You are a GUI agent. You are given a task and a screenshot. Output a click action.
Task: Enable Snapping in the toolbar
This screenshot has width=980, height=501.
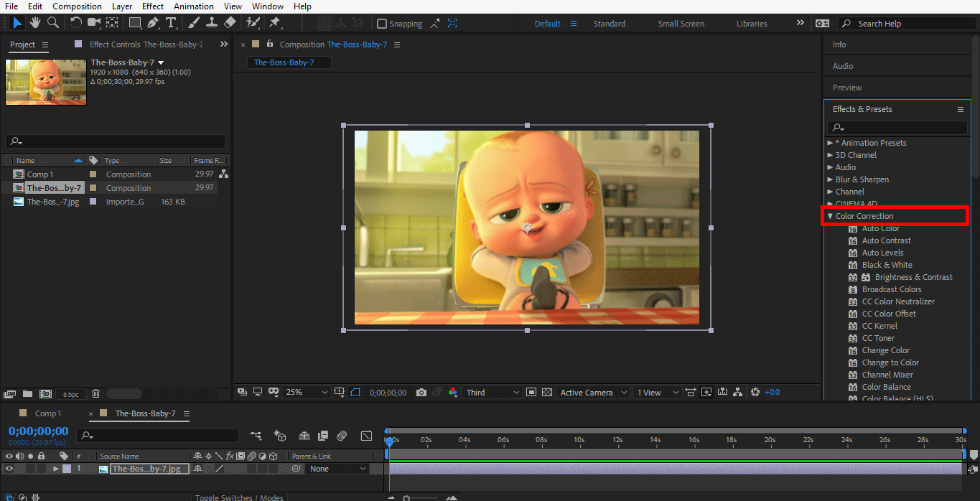382,23
